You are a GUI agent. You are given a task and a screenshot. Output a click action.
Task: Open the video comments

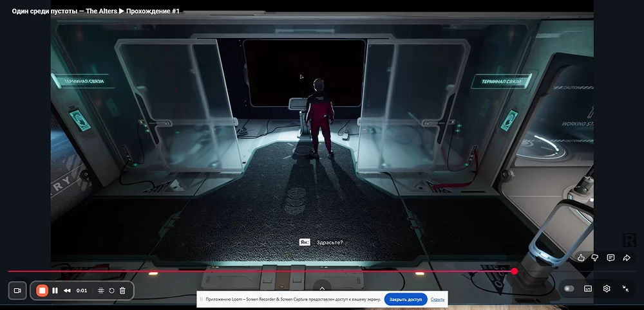point(611,258)
